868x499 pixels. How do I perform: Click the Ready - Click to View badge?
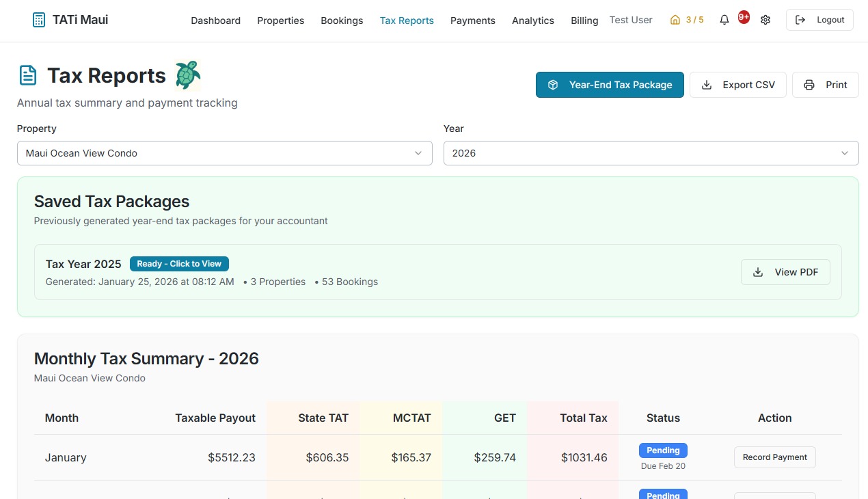pyautogui.click(x=179, y=264)
